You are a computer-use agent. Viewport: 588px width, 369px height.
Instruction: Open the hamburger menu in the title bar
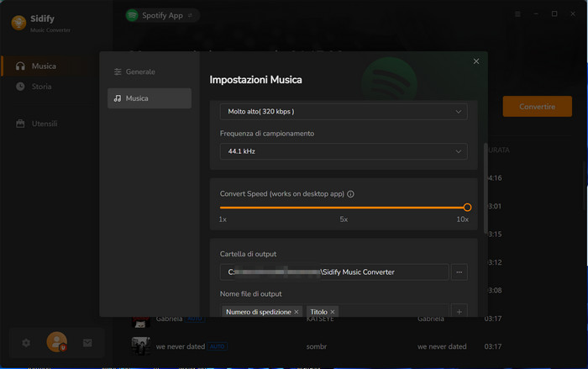517,14
